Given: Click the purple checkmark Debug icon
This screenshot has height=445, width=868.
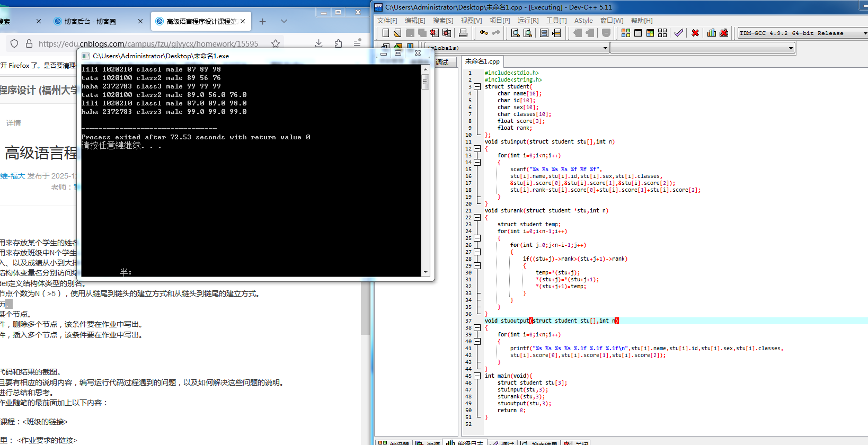Looking at the screenshot, I should [679, 33].
